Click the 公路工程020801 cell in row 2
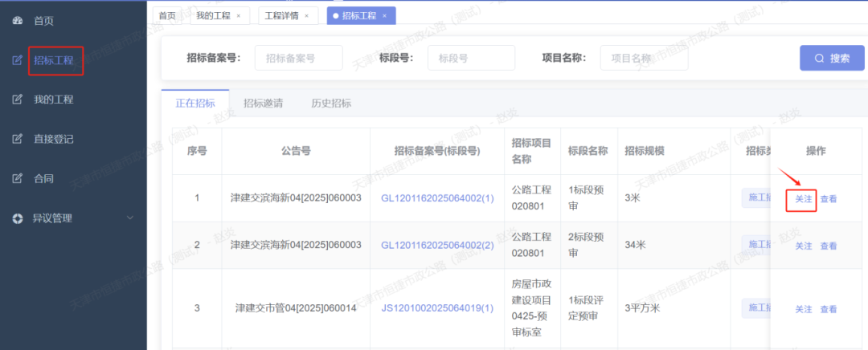This screenshot has height=350, width=868. 531,245
